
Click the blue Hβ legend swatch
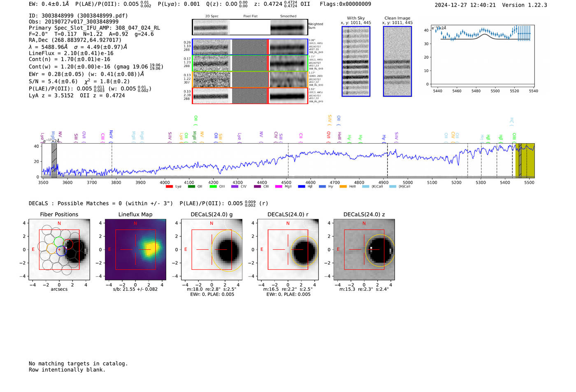302,187
